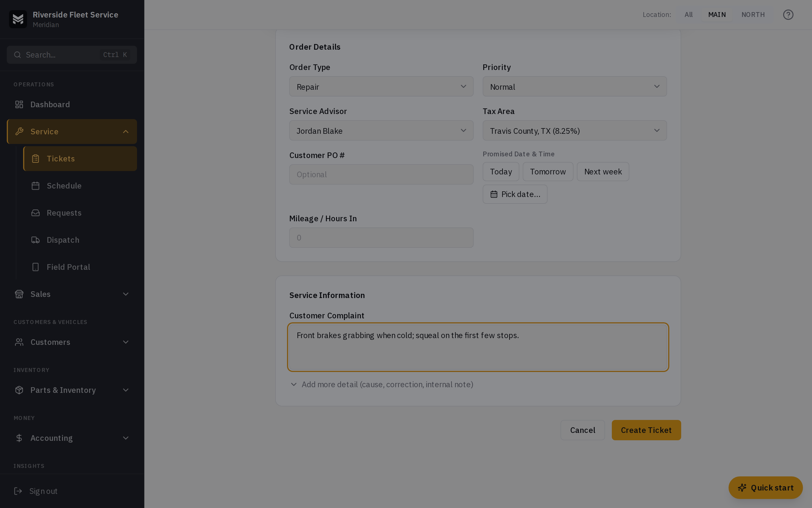This screenshot has height=508, width=812.
Task: Click the Create Ticket button
Action: [646, 430]
